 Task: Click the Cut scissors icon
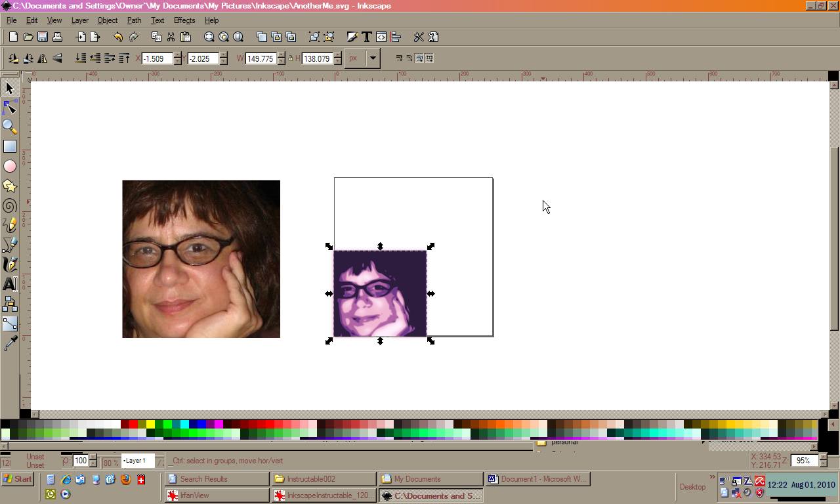(171, 37)
